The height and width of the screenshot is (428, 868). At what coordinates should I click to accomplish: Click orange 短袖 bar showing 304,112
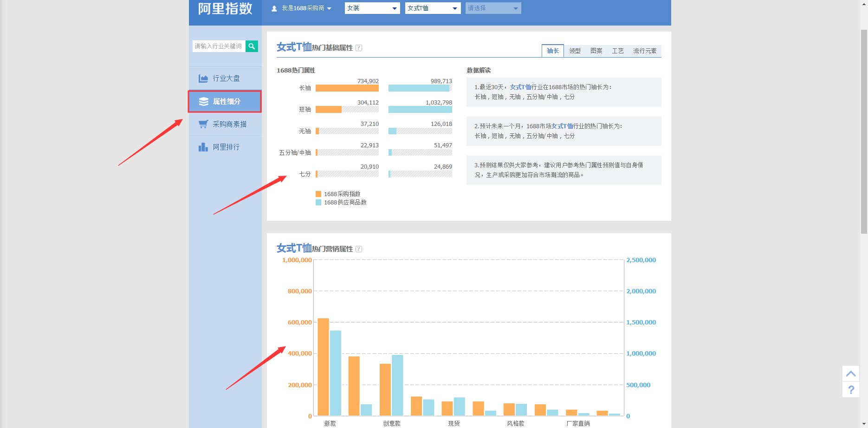[329, 109]
